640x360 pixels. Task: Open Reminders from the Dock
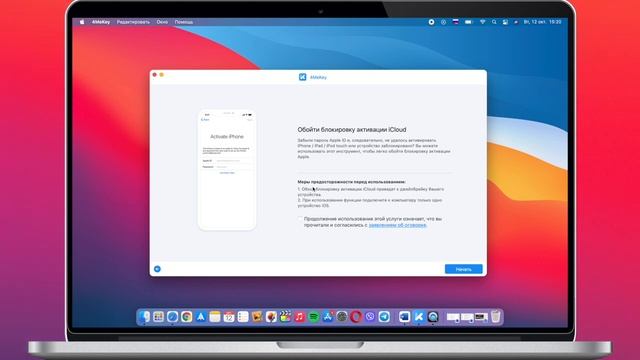coord(243,316)
